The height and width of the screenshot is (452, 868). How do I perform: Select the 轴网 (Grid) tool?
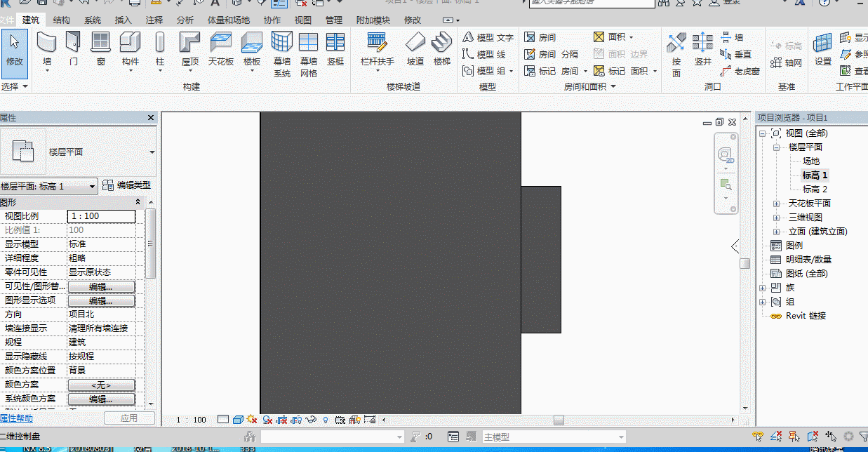[x=786, y=62]
